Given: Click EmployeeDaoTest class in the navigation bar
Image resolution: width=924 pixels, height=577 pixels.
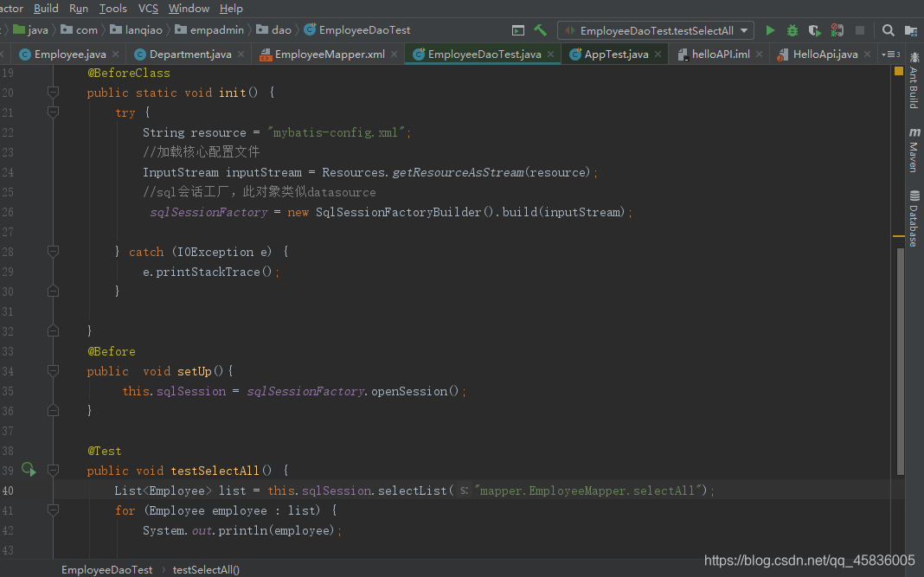Looking at the screenshot, I should 357,30.
